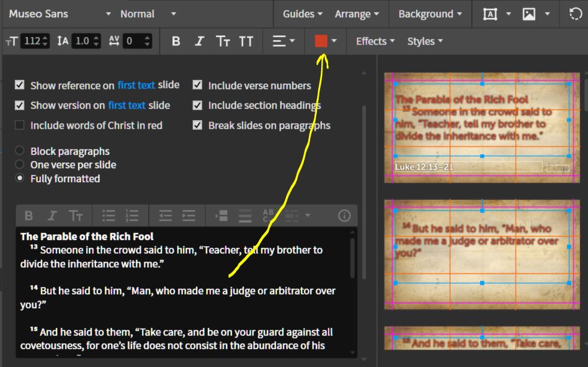588x367 pixels.
Task: Toggle Break slides on paragraphs checkbox
Action: (197, 125)
